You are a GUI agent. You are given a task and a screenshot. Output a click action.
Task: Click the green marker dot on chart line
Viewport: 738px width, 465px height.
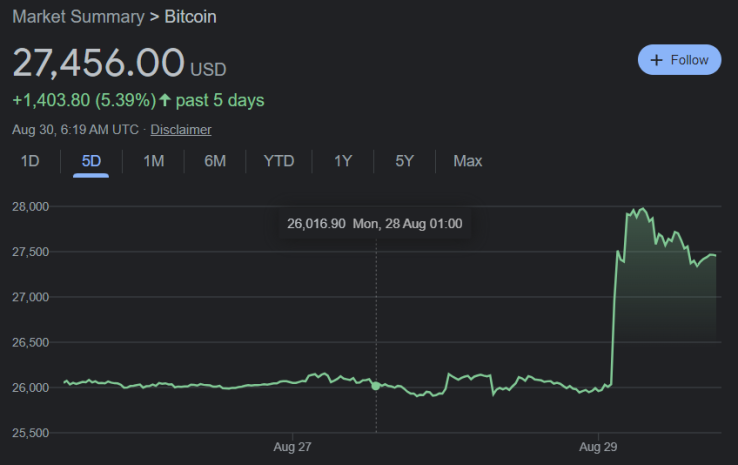pos(376,386)
